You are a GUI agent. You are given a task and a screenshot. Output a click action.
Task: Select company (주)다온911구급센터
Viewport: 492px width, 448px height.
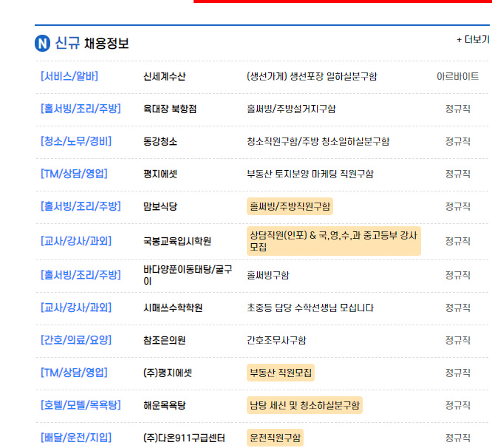(184, 438)
